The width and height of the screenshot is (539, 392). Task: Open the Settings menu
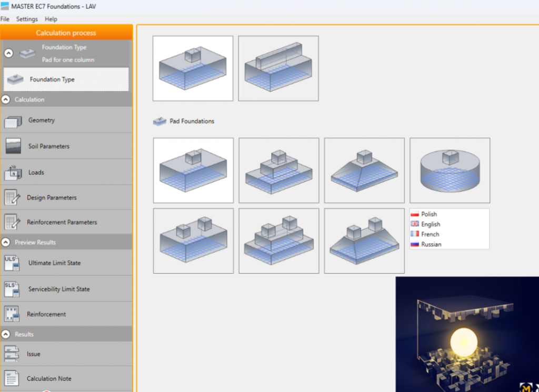pos(27,19)
